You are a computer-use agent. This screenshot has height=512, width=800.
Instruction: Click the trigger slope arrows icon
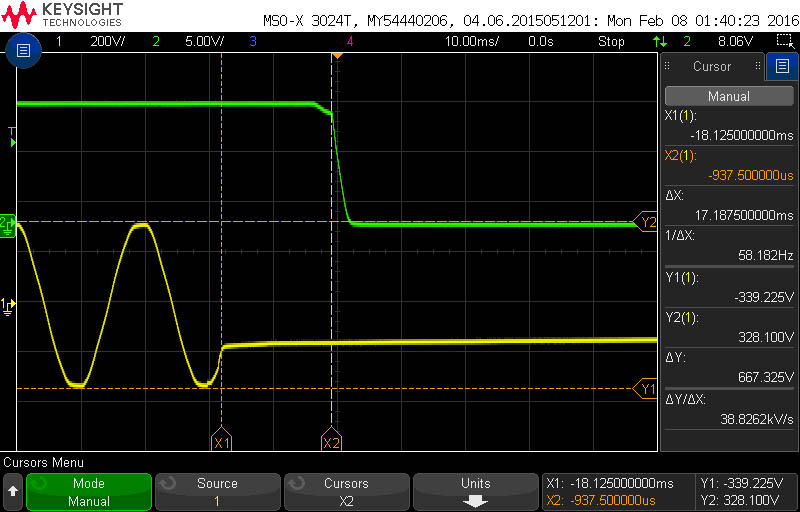[x=659, y=41]
